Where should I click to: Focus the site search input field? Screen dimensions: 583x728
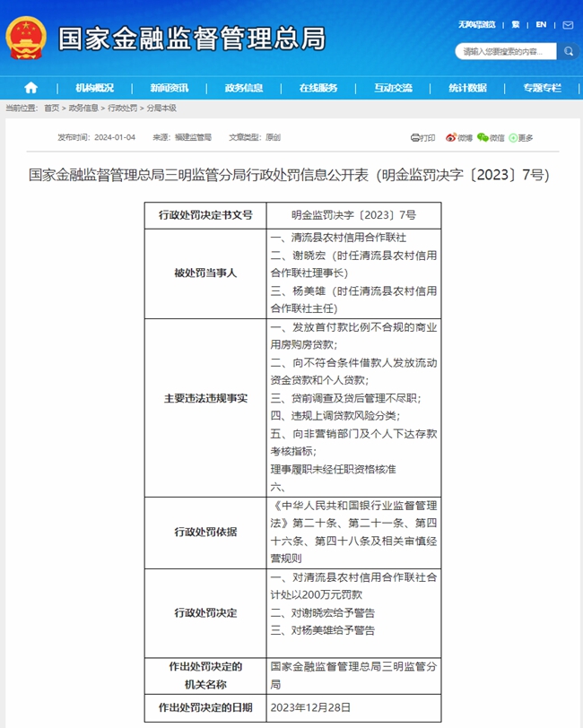pos(506,51)
